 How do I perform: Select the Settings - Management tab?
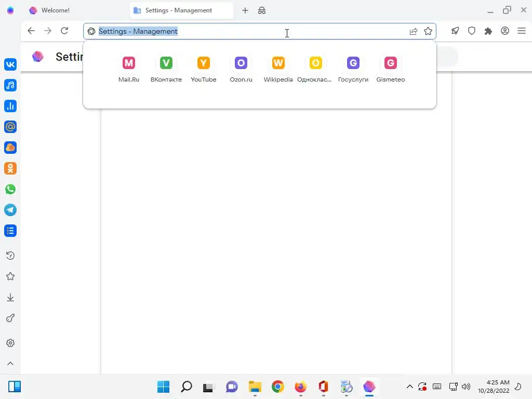pos(182,10)
